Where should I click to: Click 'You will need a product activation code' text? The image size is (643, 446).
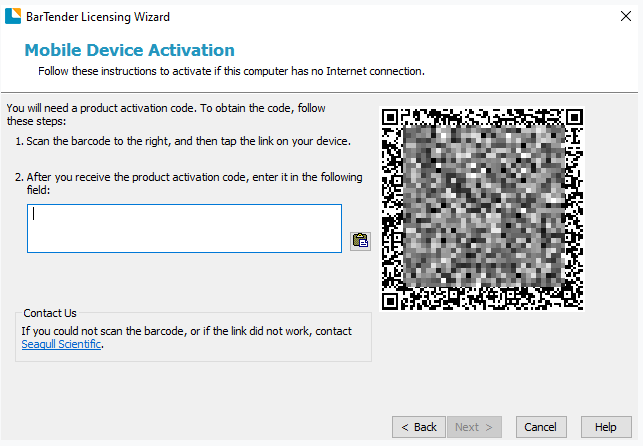point(166,114)
